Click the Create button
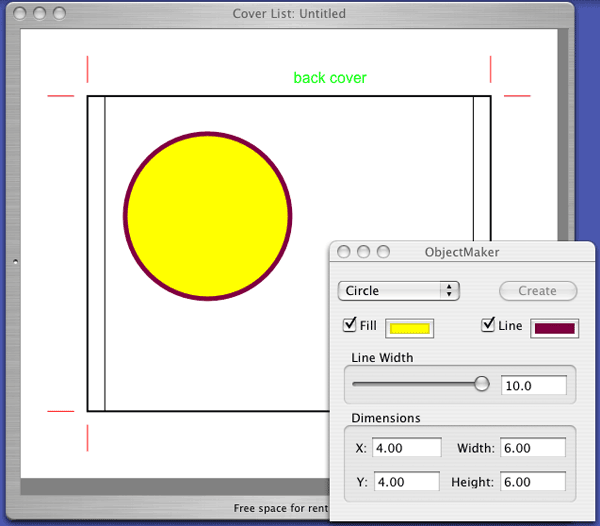 (538, 291)
